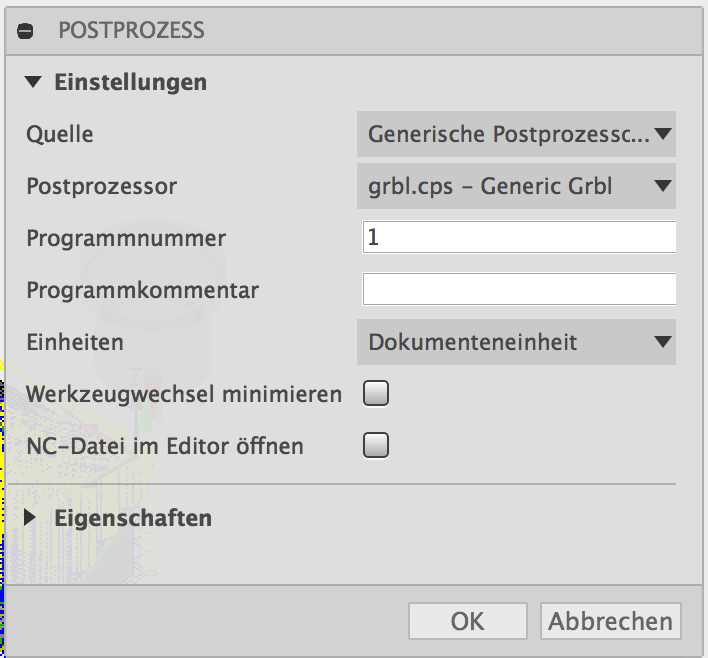
Task: Click the NC-Datei im Editor öffnen label
Action: [x=165, y=446]
